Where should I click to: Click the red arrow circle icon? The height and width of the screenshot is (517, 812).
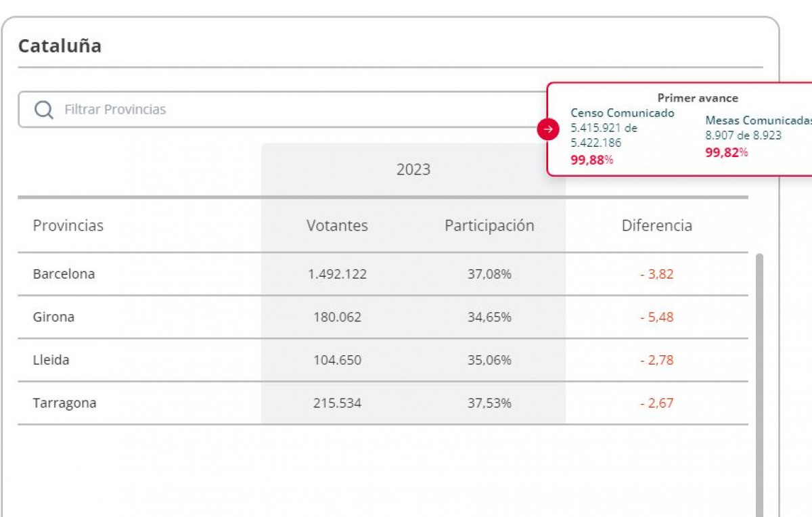tap(548, 129)
